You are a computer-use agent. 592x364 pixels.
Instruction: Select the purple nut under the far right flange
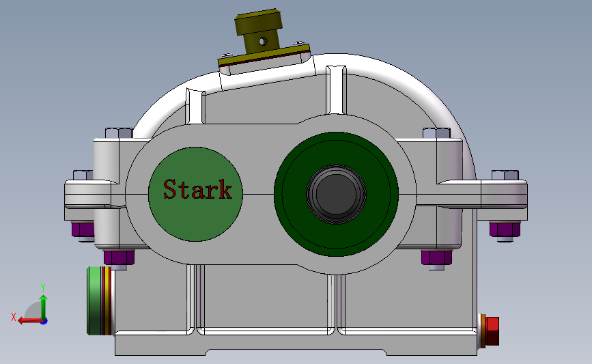[x=505, y=229]
